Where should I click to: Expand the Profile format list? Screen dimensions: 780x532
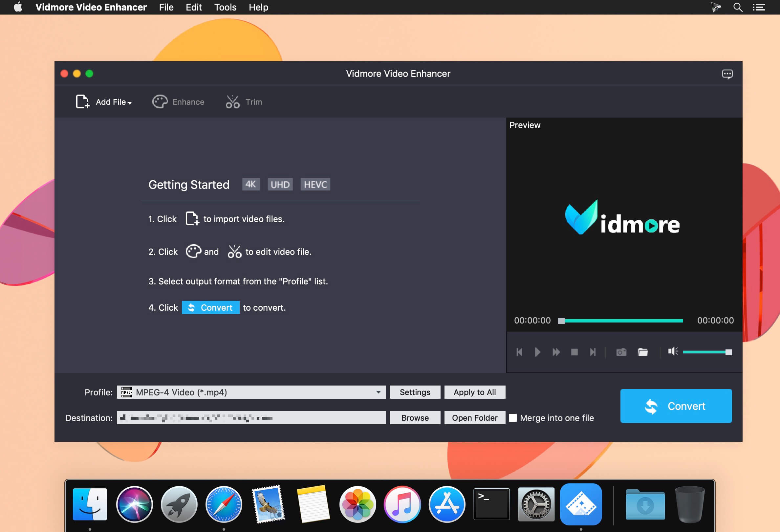[x=379, y=392]
